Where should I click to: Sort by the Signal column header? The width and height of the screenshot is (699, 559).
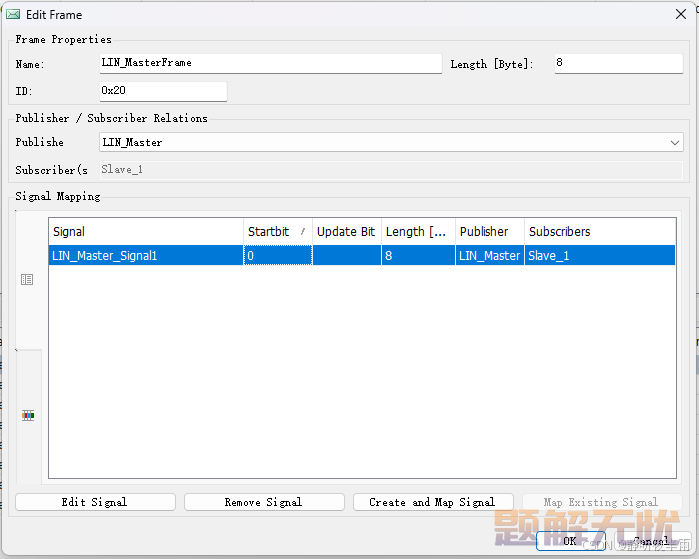point(146,231)
